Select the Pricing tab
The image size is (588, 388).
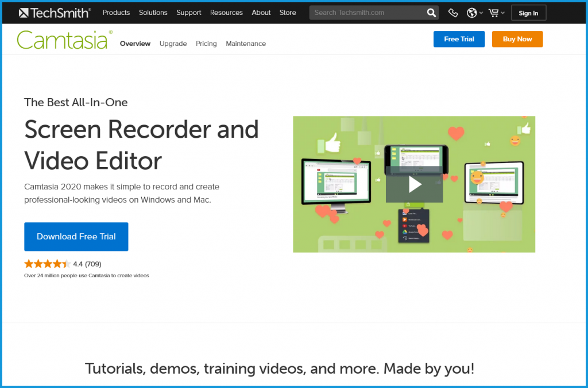click(x=206, y=44)
